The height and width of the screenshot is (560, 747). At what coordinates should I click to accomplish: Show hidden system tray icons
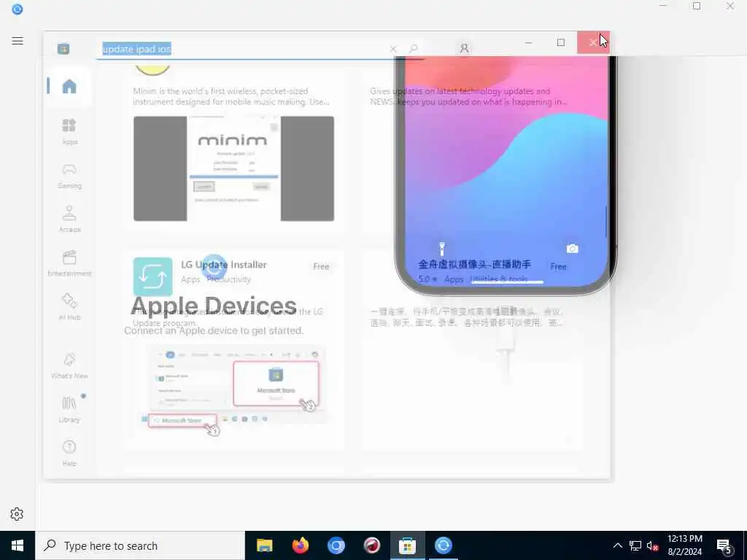pyautogui.click(x=617, y=545)
